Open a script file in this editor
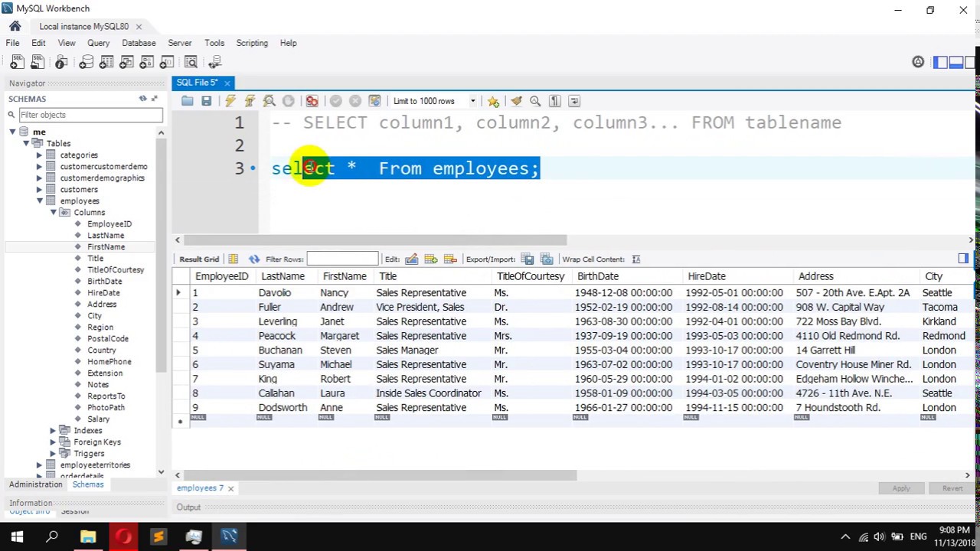 [x=188, y=101]
